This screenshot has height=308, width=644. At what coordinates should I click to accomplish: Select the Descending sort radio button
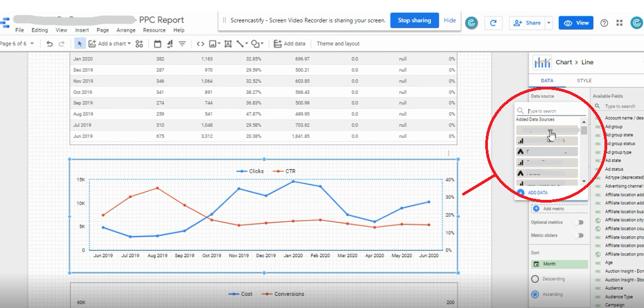pos(535,279)
